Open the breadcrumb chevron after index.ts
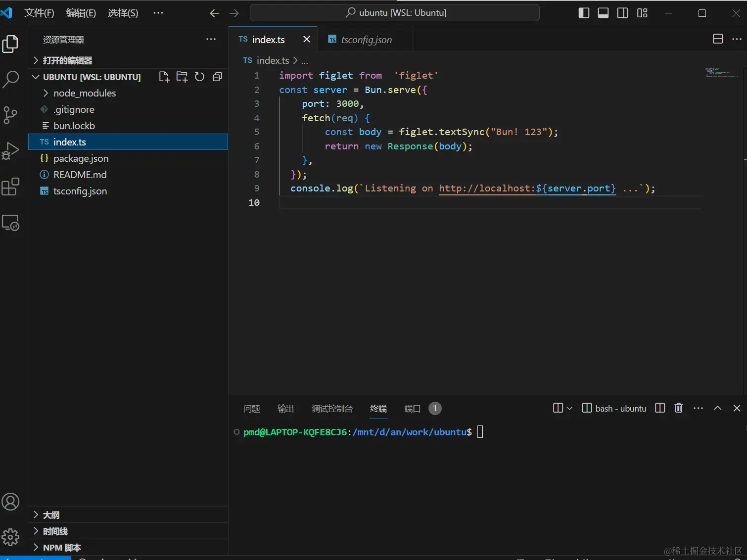Image resolution: width=747 pixels, height=560 pixels. (295, 60)
